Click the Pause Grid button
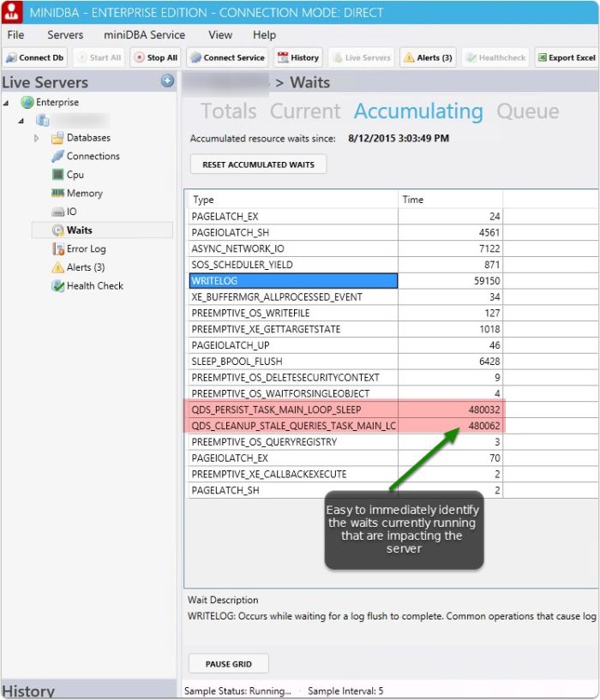 click(x=229, y=663)
